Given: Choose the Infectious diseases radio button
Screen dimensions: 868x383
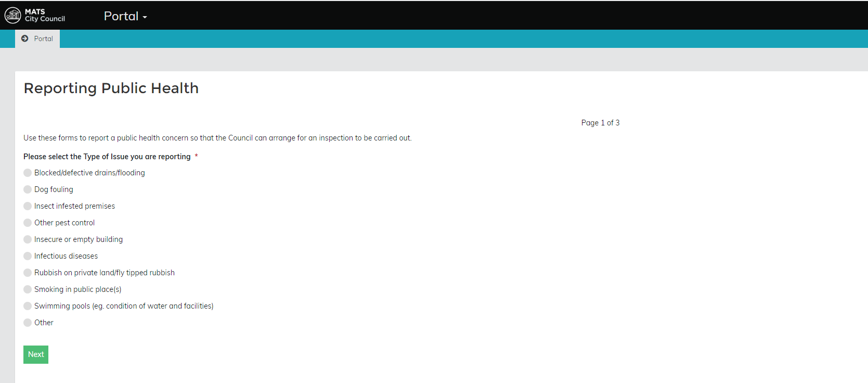Looking at the screenshot, I should point(28,256).
